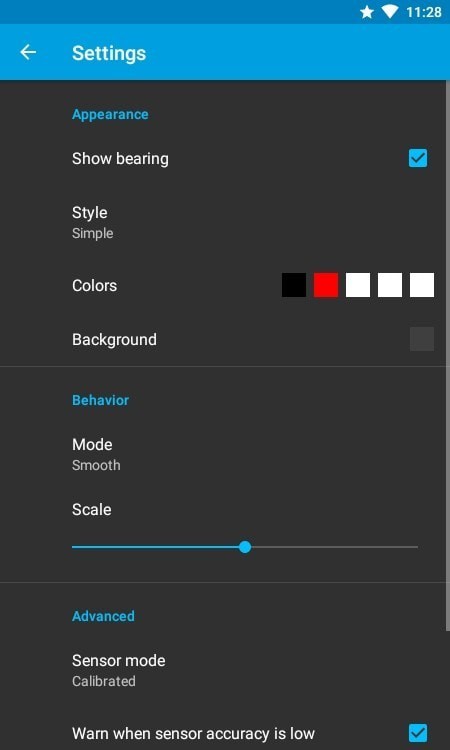The height and width of the screenshot is (750, 450).
Task: Disable warn when sensor accuracy is low
Action: (x=418, y=733)
